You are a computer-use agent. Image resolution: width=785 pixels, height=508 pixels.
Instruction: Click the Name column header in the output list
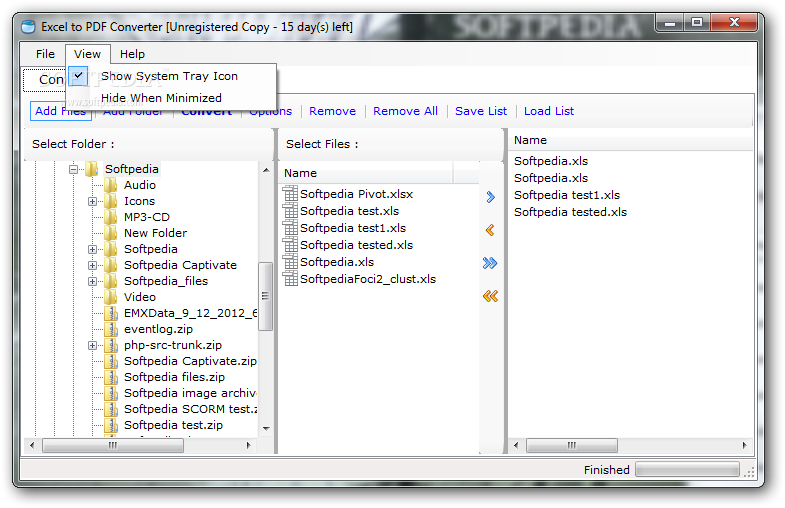[631, 140]
